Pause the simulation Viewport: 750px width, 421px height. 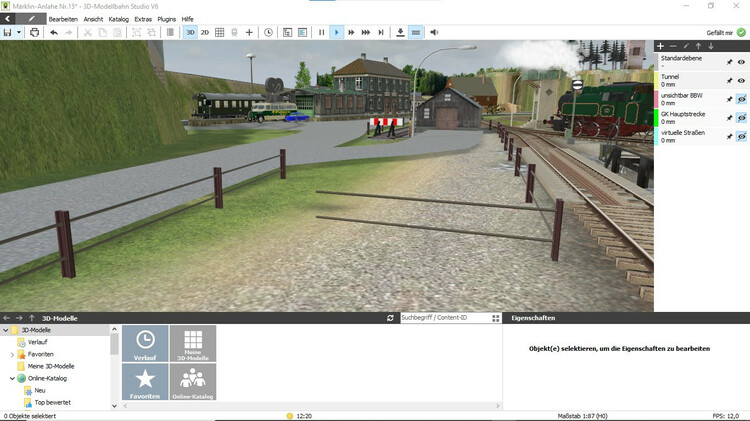321,32
